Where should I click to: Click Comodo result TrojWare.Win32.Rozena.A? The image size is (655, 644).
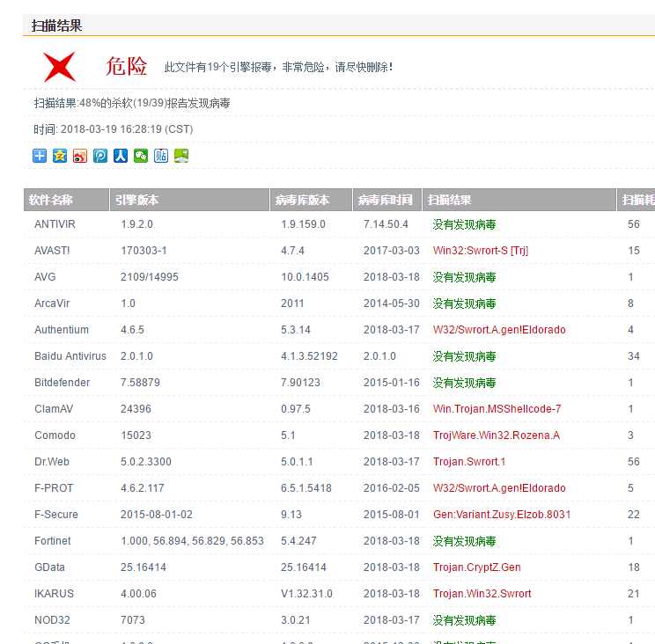tap(497, 435)
